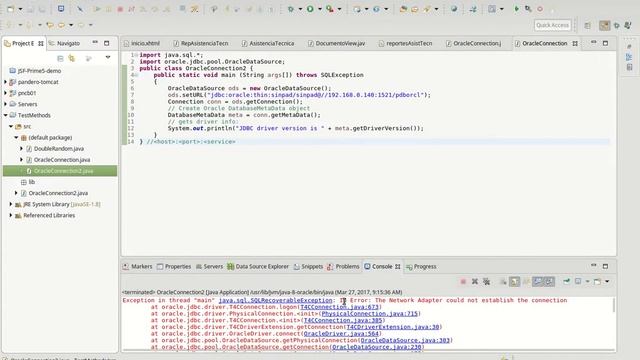Expand JRE System Library

tap(11, 204)
